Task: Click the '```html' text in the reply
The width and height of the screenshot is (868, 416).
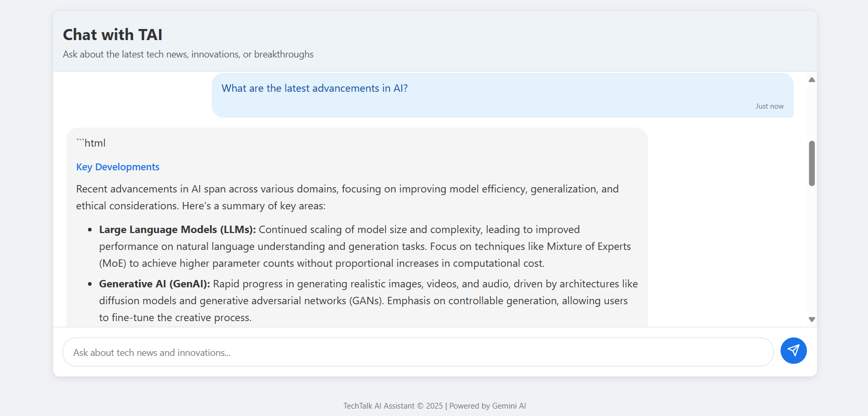Action: click(91, 143)
